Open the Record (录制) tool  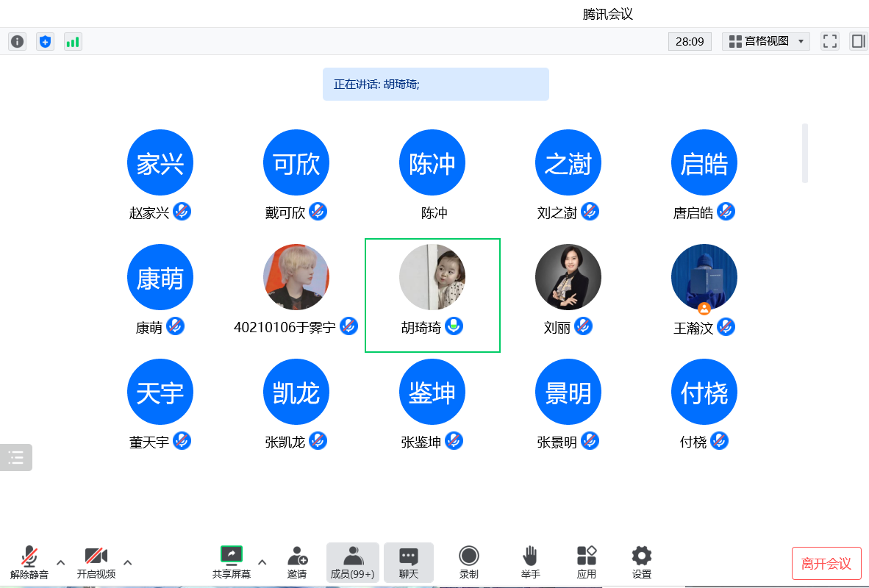tap(468, 562)
